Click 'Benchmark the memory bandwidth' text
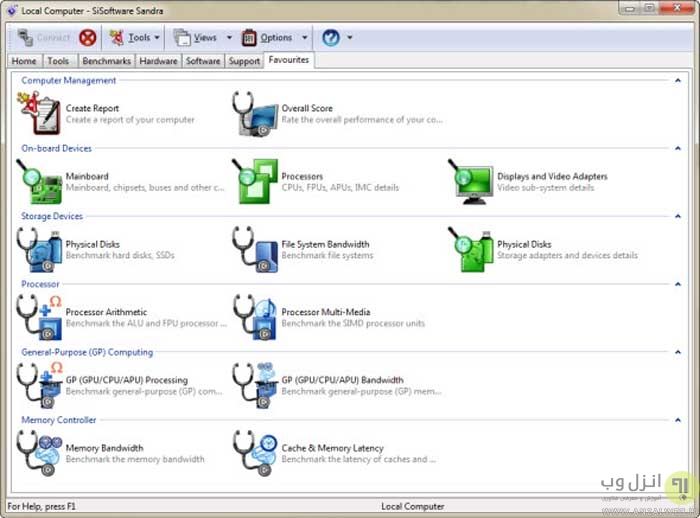The width and height of the screenshot is (700, 518). 135,459
